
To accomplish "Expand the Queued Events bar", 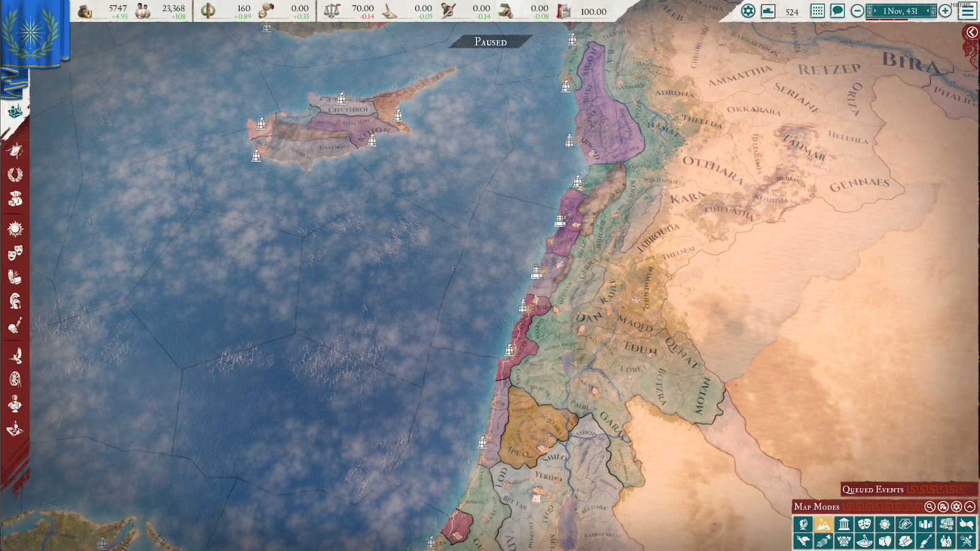I will click(909, 489).
